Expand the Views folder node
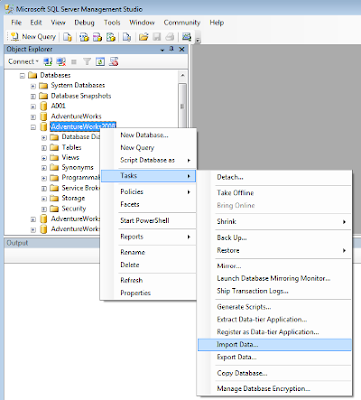This screenshot has width=361, height=400. click(x=44, y=158)
